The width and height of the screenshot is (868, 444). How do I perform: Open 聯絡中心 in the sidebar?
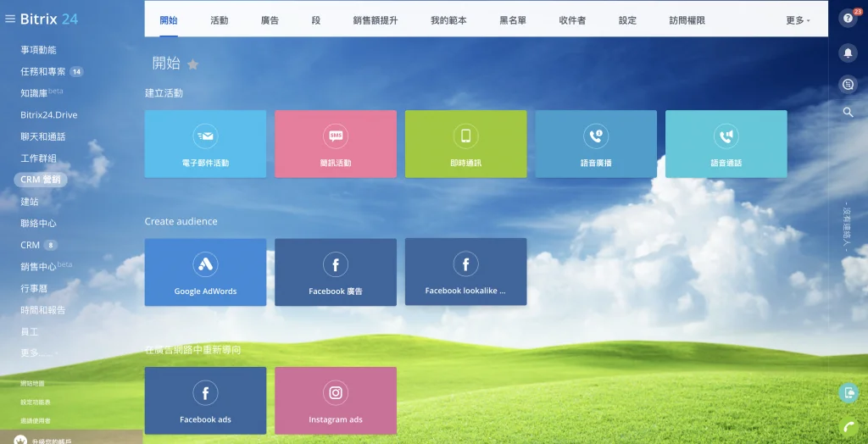[38, 224]
